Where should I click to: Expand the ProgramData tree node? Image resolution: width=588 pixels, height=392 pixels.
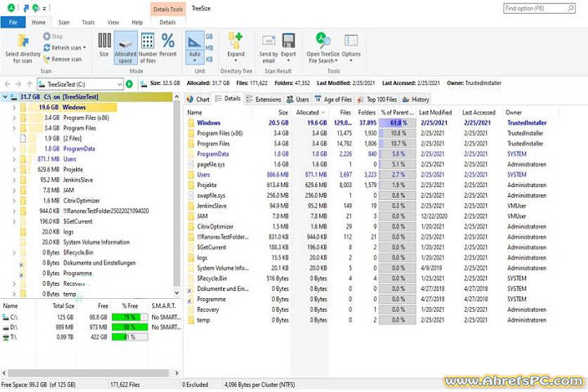pyautogui.click(x=14, y=149)
